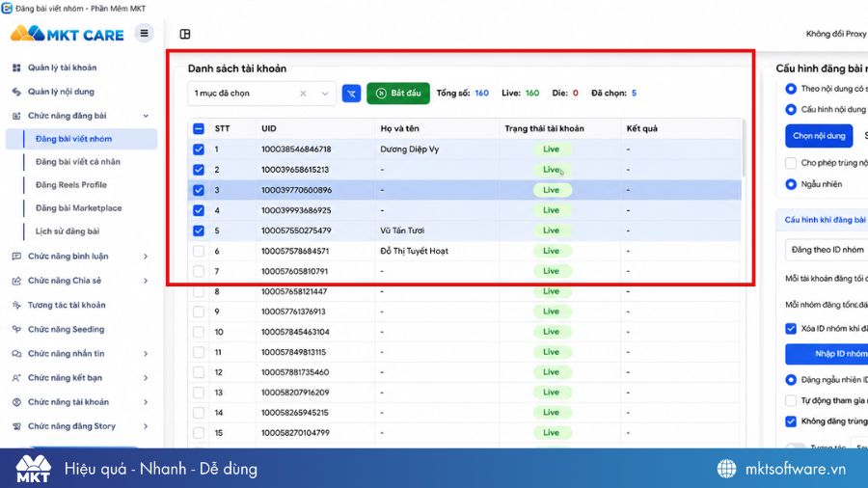Open the '1 mục đã chọn' dropdown arrow
The height and width of the screenshot is (488, 868).
[x=325, y=94]
